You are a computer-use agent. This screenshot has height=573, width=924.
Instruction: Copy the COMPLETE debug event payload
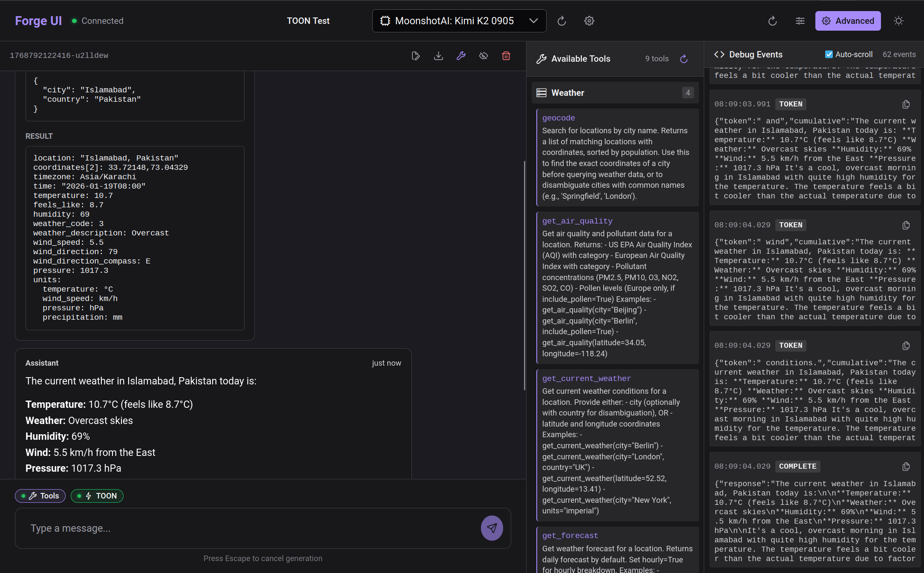(906, 466)
